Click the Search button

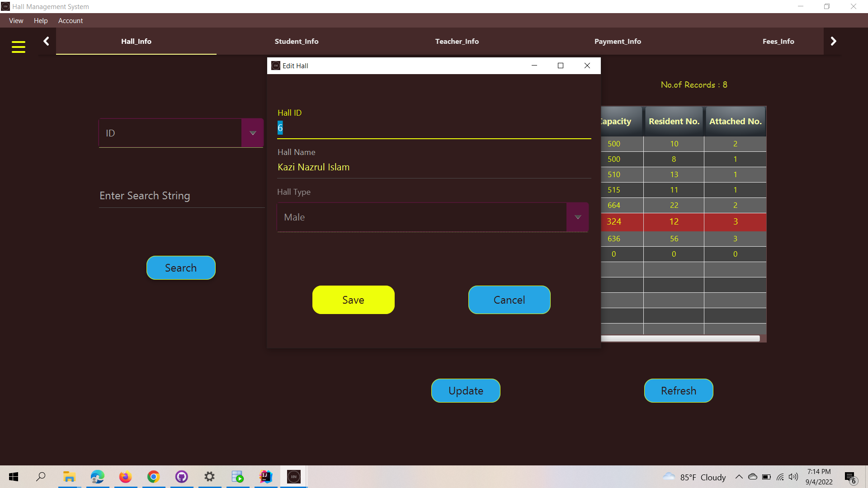coord(180,267)
